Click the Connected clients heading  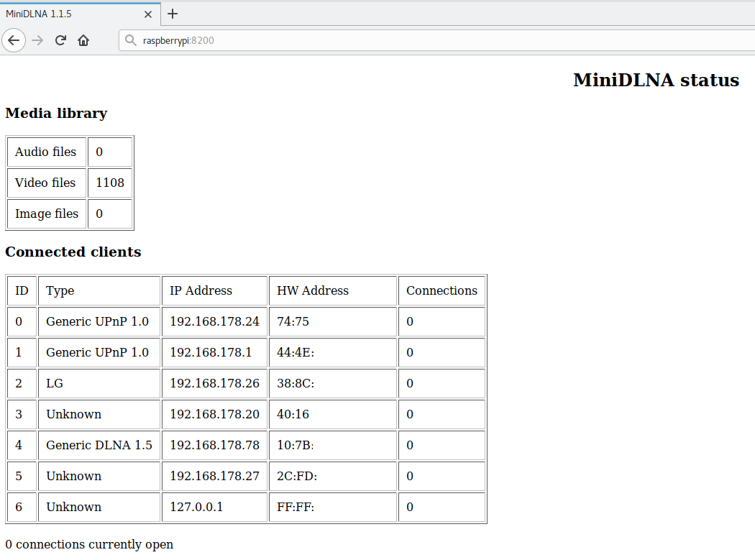point(73,252)
